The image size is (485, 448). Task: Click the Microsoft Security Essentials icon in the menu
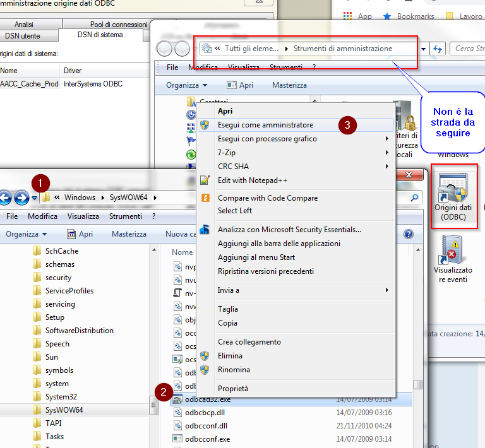[x=205, y=229]
